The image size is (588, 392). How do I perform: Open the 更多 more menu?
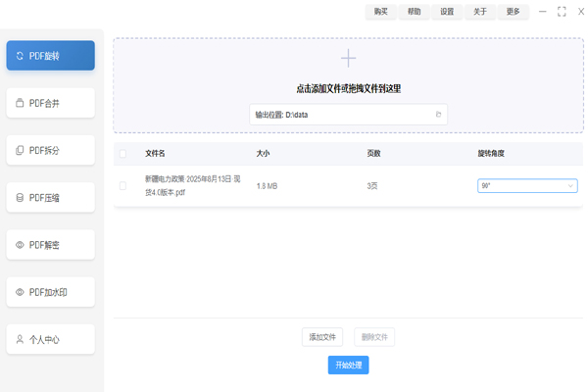click(513, 12)
